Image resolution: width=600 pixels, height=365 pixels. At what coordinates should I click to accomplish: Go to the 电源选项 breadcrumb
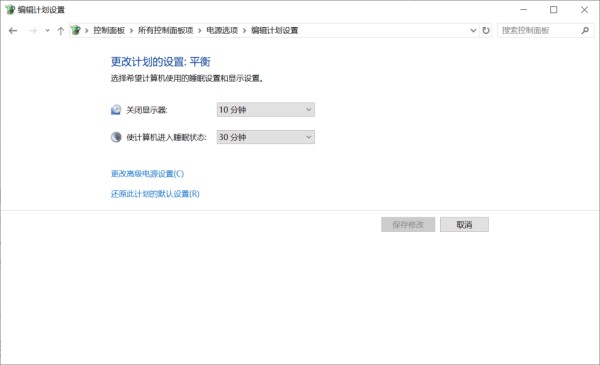point(222,30)
